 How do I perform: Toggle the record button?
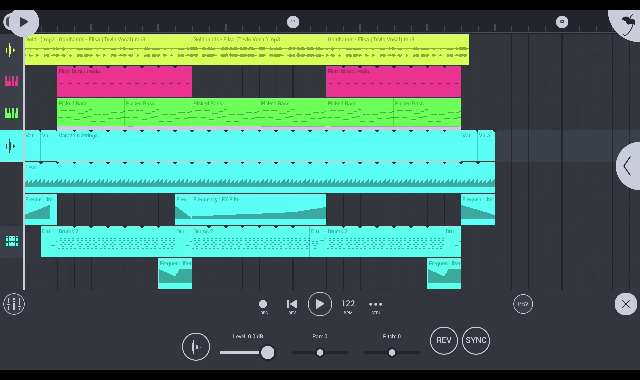click(x=263, y=304)
